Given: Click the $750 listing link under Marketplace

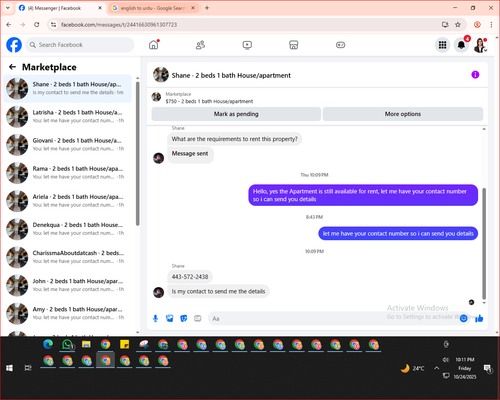Looking at the screenshot, I should (209, 101).
